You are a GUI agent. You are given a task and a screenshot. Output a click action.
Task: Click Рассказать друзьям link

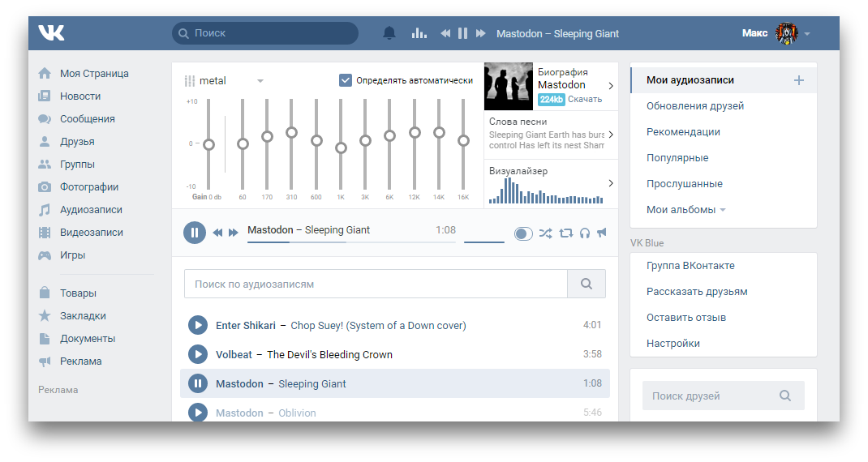697,292
